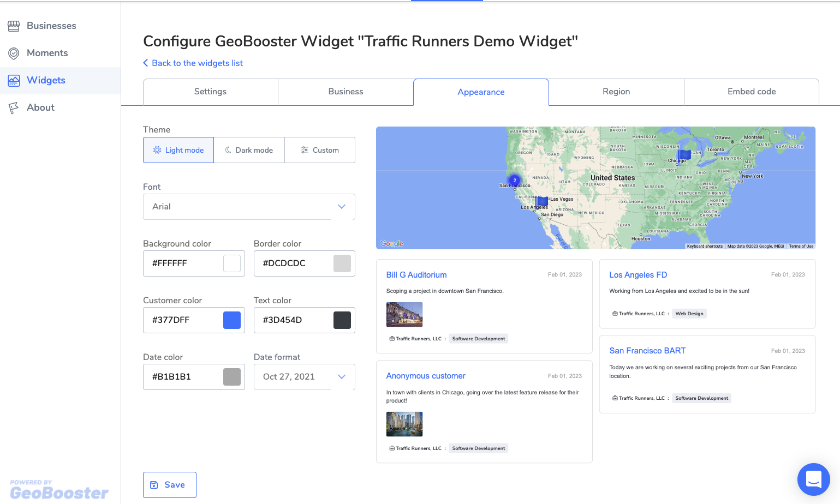Open the Bill G Auditorium moment link
This screenshot has width=840, height=504.
(416, 275)
